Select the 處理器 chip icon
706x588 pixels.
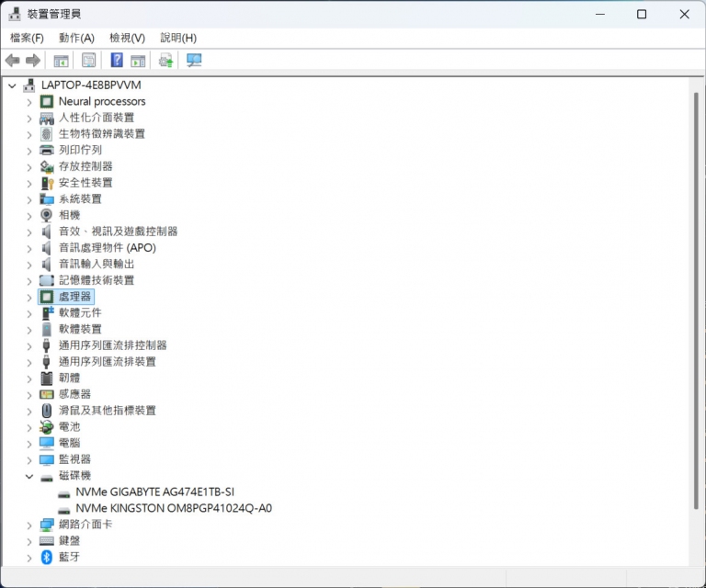coord(46,297)
